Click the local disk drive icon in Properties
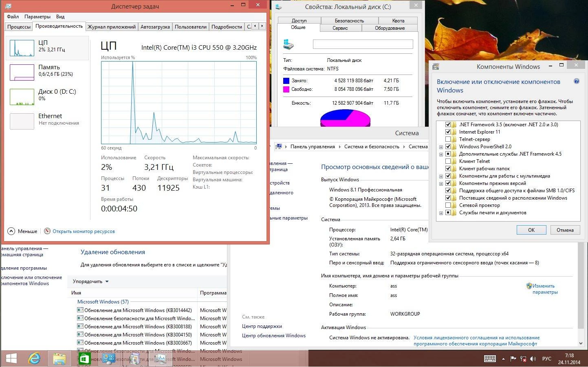Image resolution: width=588 pixels, height=367 pixels. coord(288,44)
